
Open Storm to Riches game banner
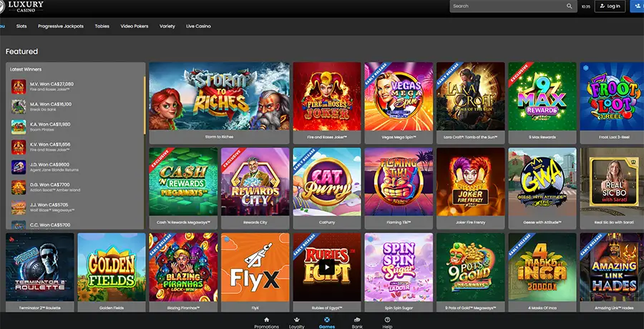click(x=220, y=96)
